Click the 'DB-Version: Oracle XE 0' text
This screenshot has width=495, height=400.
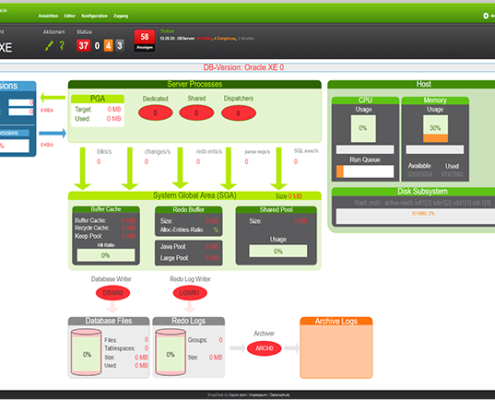pyautogui.click(x=244, y=67)
